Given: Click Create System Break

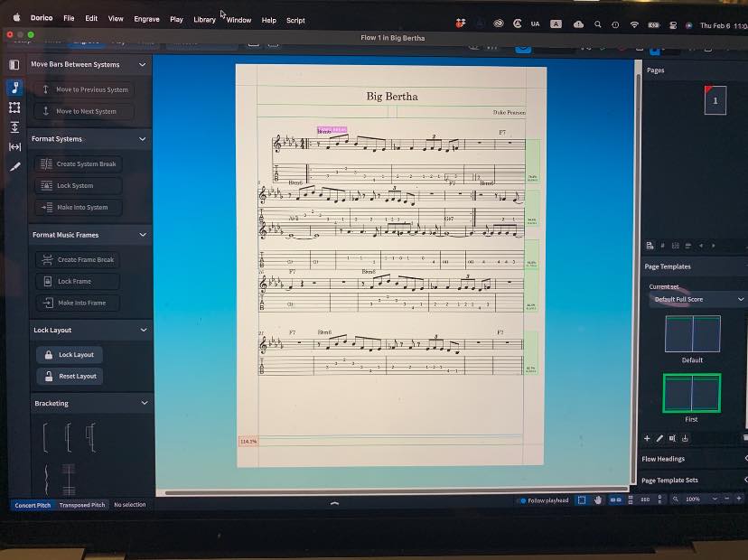Looking at the screenshot, I should point(79,163).
